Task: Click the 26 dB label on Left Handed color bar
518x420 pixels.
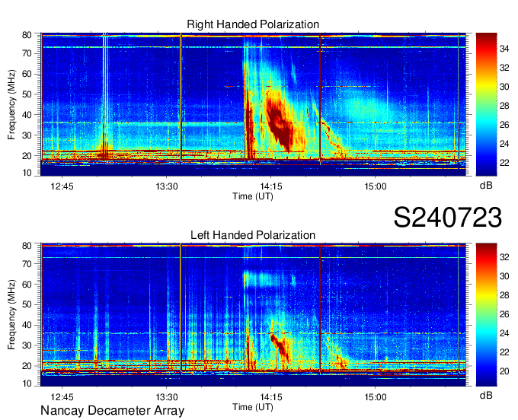Action: (x=504, y=314)
